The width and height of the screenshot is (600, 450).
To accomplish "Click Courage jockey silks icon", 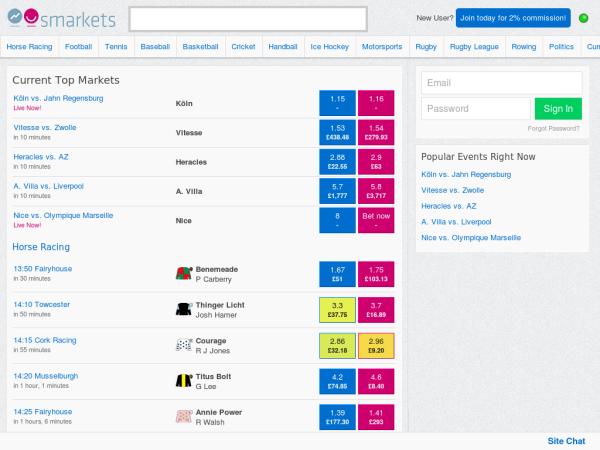I will point(184,345).
